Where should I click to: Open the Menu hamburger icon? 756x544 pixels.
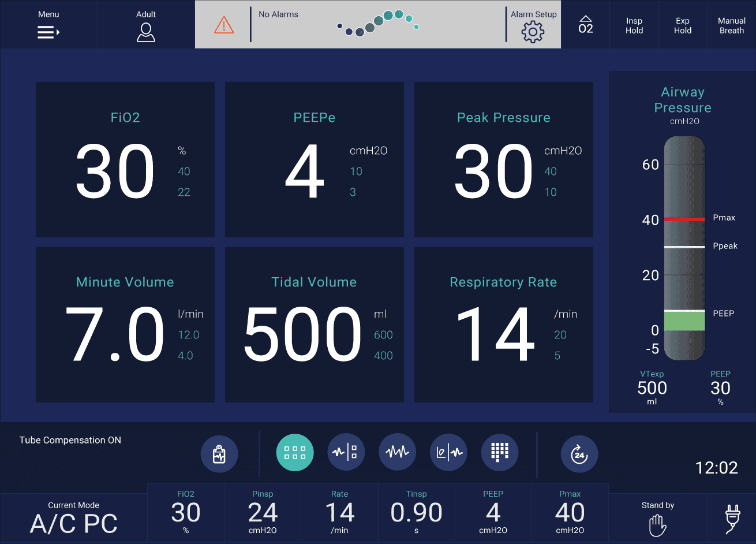click(48, 32)
